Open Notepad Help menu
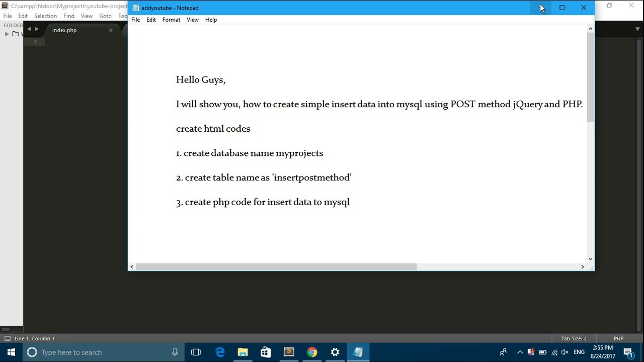The height and width of the screenshot is (362, 644). (211, 20)
